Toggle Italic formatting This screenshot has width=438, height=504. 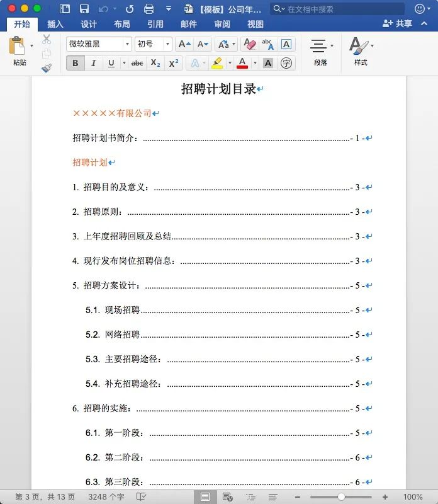(x=93, y=63)
